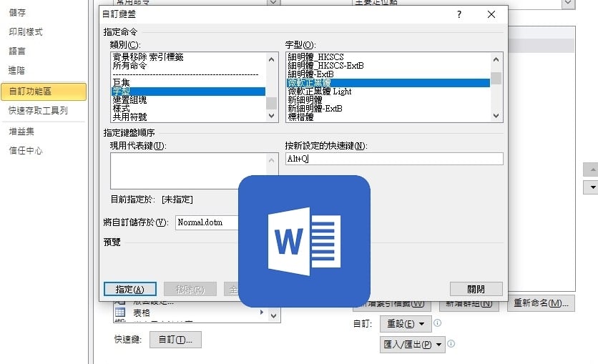This screenshot has width=598, height=364.
Task: Open the 重設(E) dropdown
Action: (x=406, y=324)
